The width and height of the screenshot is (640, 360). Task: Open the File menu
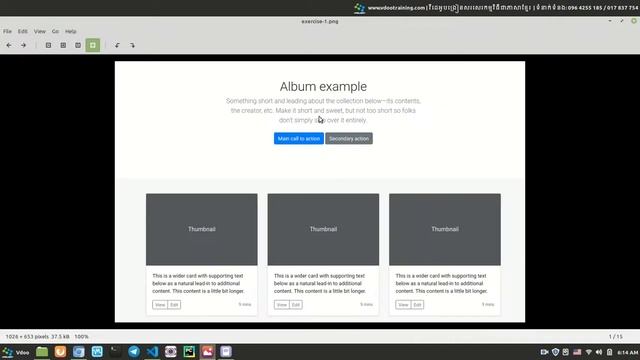click(x=7, y=31)
